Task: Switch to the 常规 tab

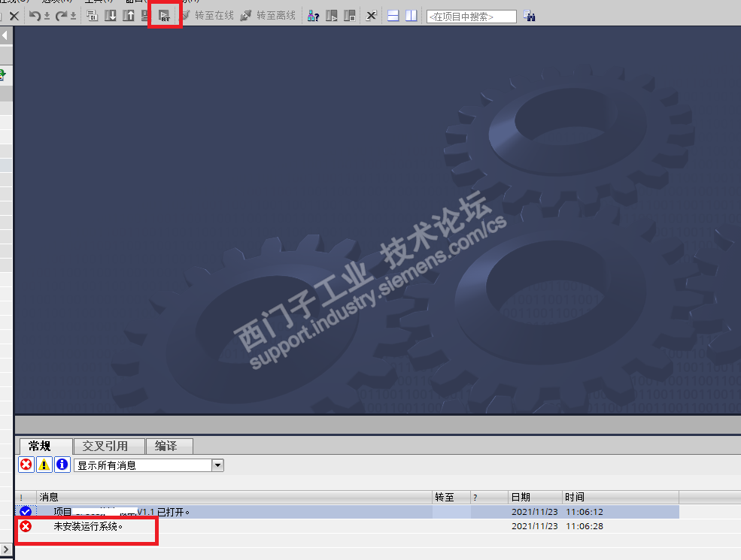Action: [46, 446]
